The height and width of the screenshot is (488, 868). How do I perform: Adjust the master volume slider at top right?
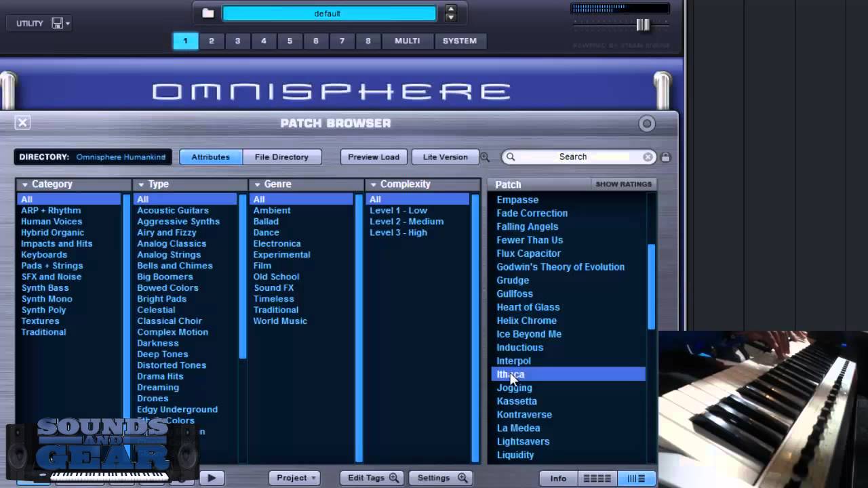[642, 25]
